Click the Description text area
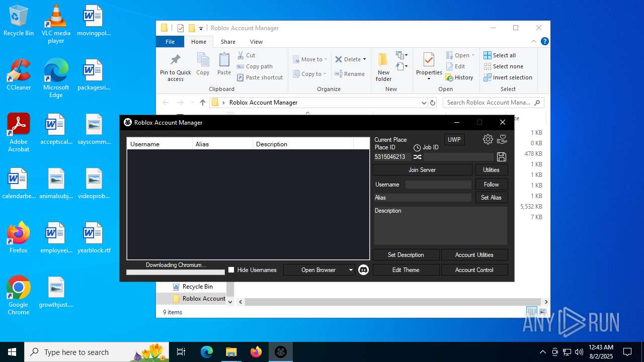The image size is (644, 362). click(x=440, y=225)
